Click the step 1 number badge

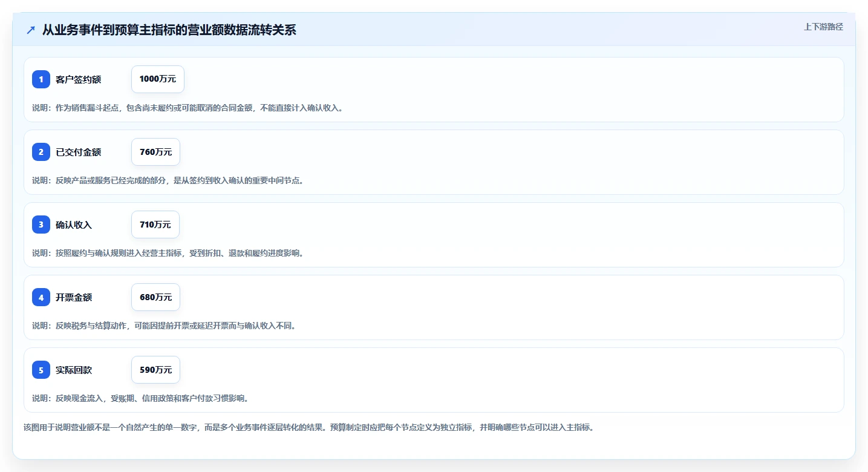41,79
